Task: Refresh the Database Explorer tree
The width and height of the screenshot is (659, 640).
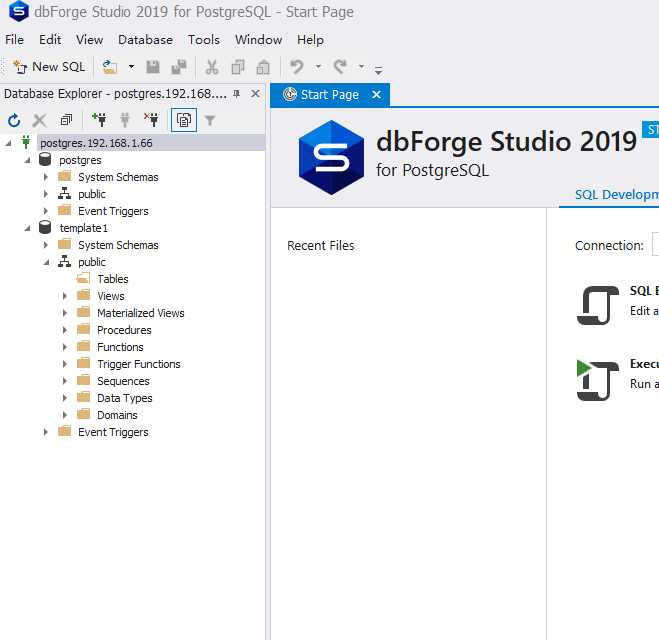Action: click(14, 121)
